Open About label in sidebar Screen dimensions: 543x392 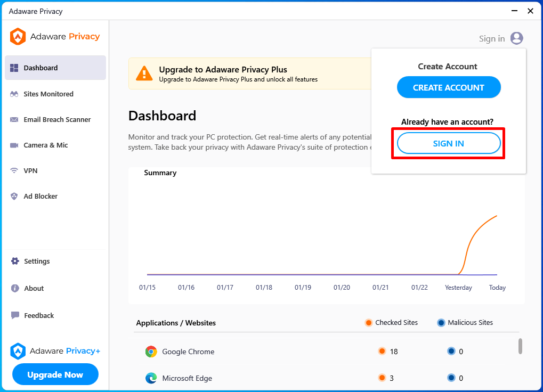tap(34, 288)
